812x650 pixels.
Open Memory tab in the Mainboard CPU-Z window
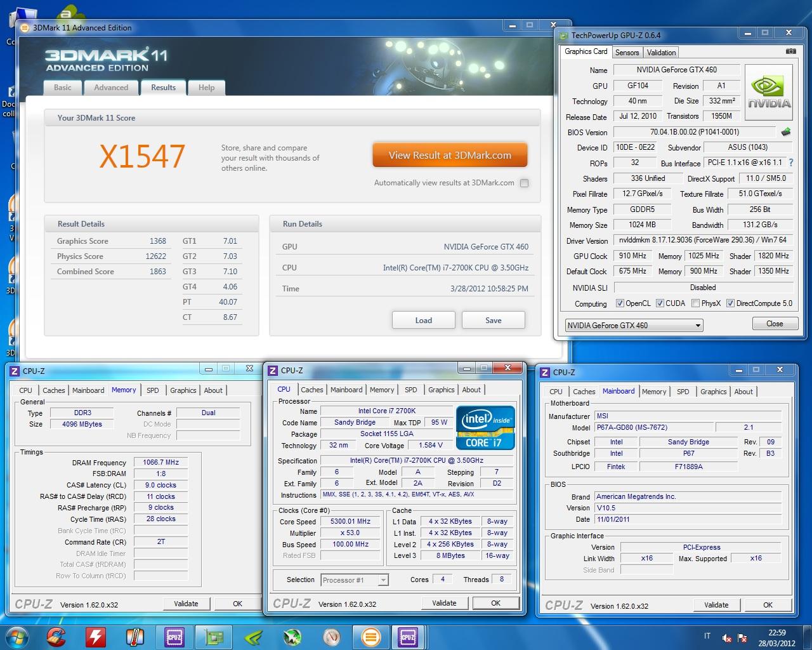654,392
